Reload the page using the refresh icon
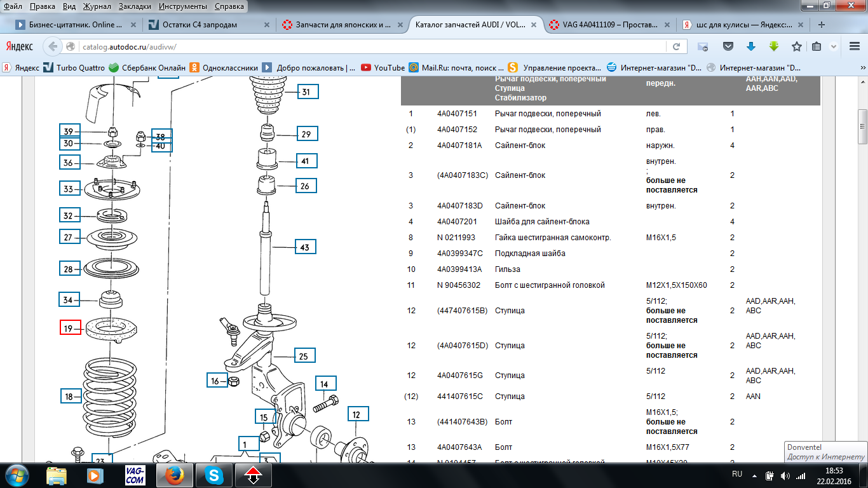The height and width of the screenshot is (488, 868). coord(676,46)
